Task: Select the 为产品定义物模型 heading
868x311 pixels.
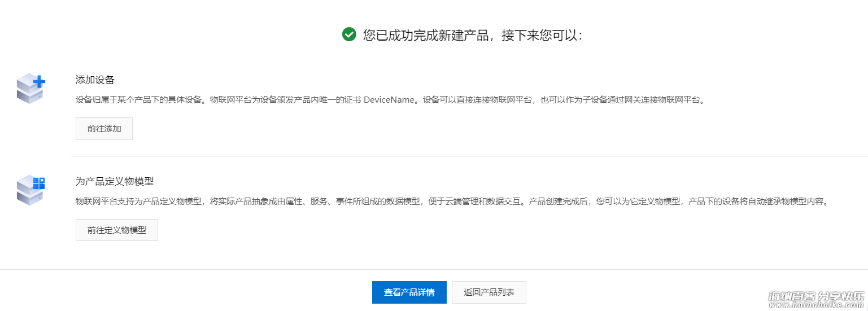Action: [x=115, y=181]
